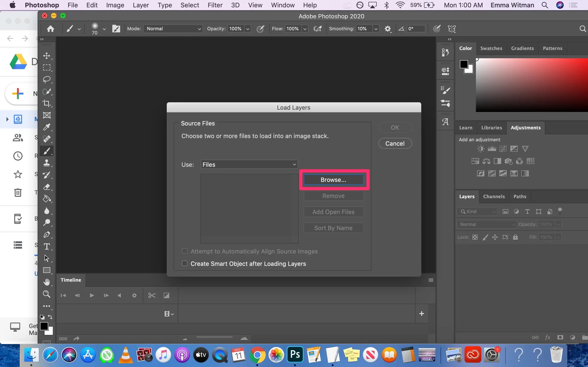Select the Hand tool

[x=47, y=282]
